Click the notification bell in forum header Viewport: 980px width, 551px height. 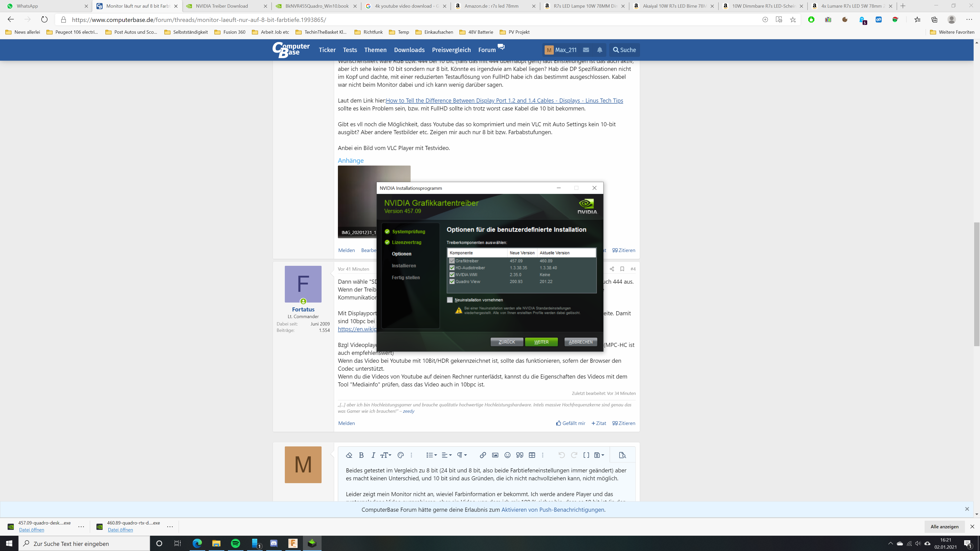point(599,50)
